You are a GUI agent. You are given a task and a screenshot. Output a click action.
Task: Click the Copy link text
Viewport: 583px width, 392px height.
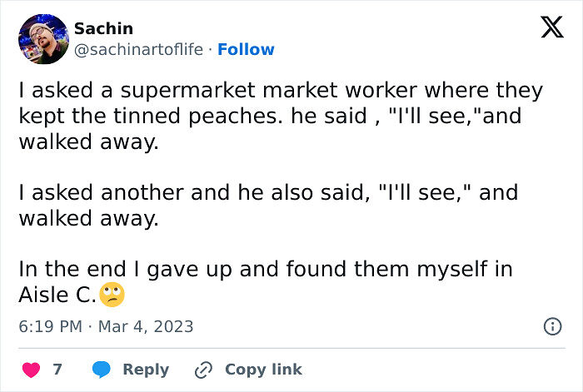tap(263, 369)
